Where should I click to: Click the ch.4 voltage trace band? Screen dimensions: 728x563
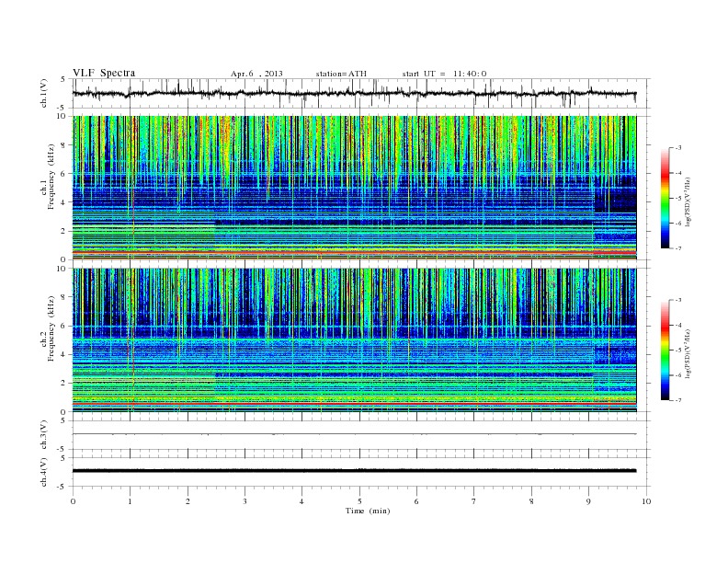coord(354,471)
